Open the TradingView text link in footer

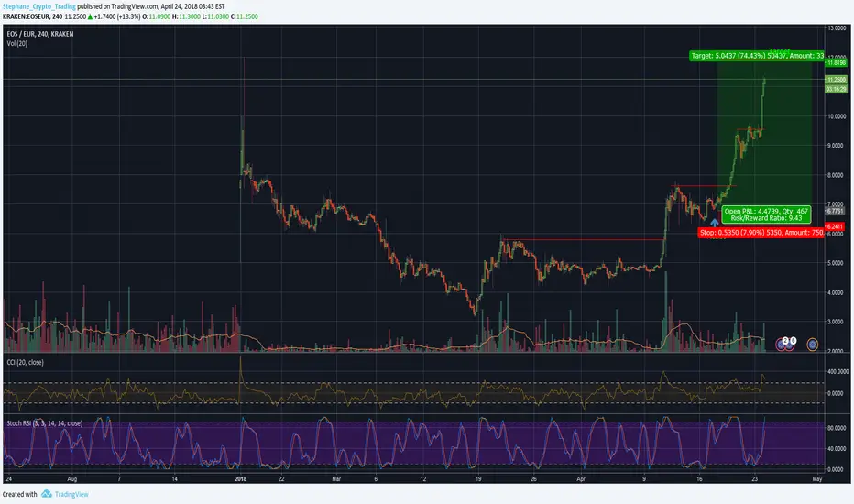tap(71, 494)
